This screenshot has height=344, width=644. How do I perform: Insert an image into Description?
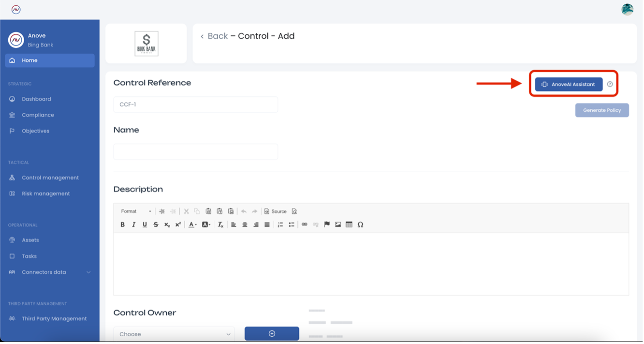[x=338, y=224]
